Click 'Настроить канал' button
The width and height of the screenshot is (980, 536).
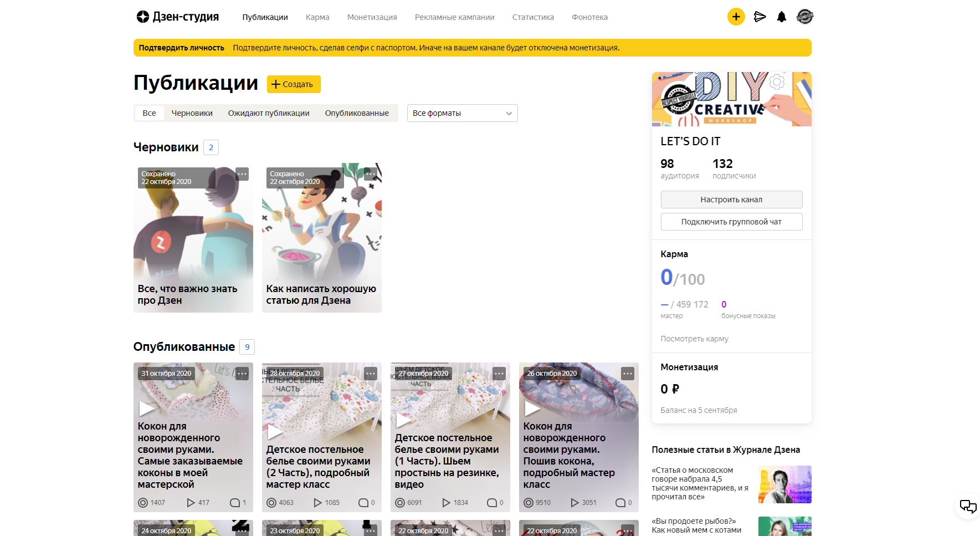pos(731,200)
